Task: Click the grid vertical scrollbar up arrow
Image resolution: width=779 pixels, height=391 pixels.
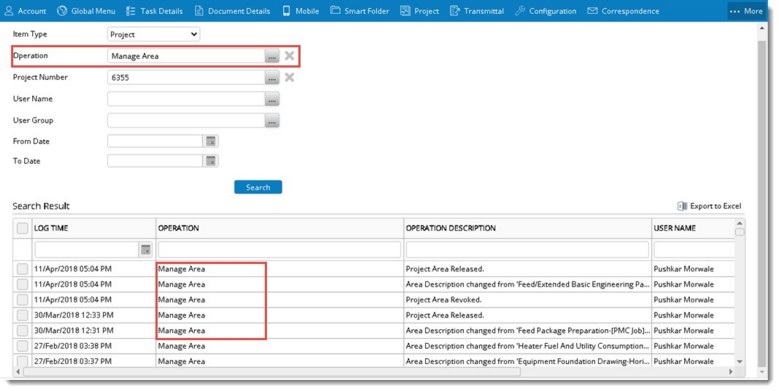Action: [740, 224]
